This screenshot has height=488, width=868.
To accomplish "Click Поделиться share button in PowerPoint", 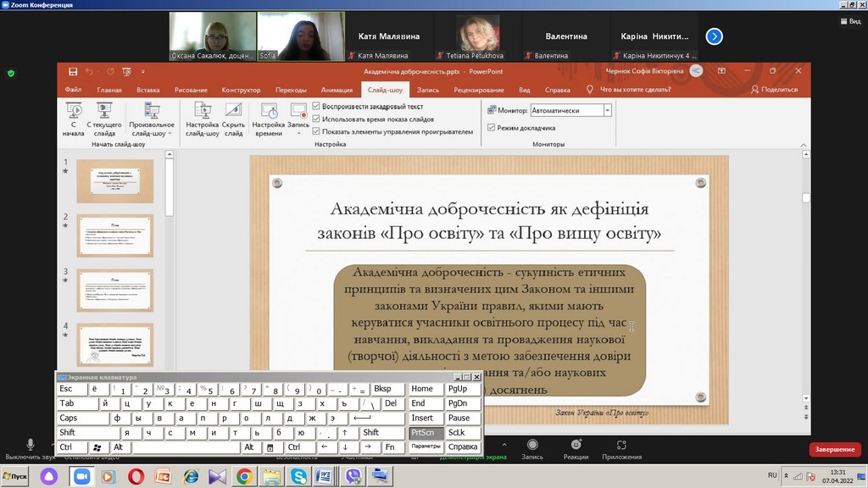I will point(774,90).
